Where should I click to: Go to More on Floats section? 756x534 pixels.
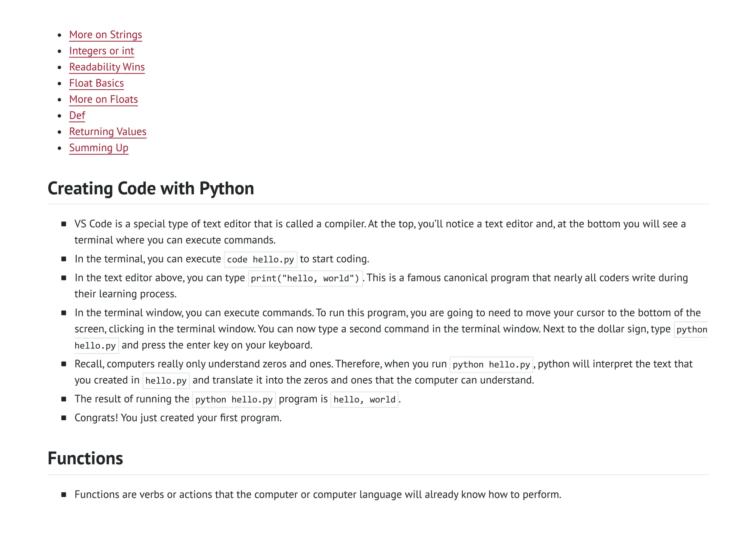coord(103,100)
